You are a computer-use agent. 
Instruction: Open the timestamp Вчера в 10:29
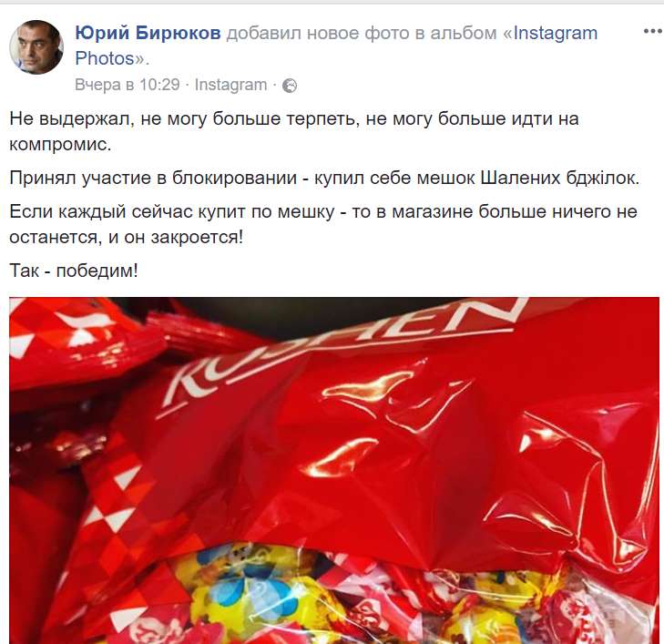click(128, 85)
